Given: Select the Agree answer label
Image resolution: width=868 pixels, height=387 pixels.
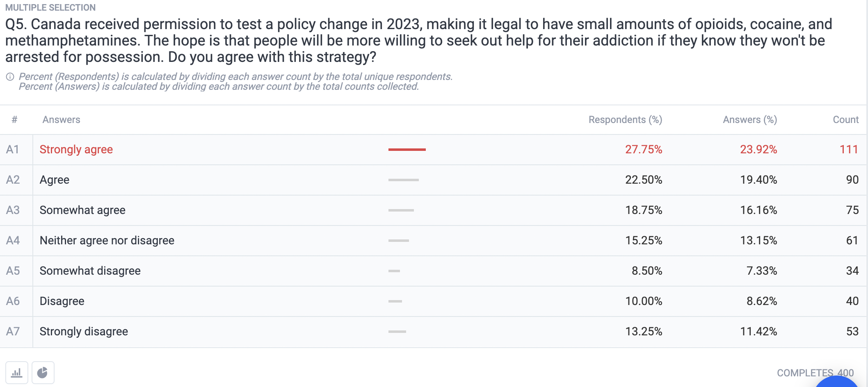Looking at the screenshot, I should click(55, 180).
